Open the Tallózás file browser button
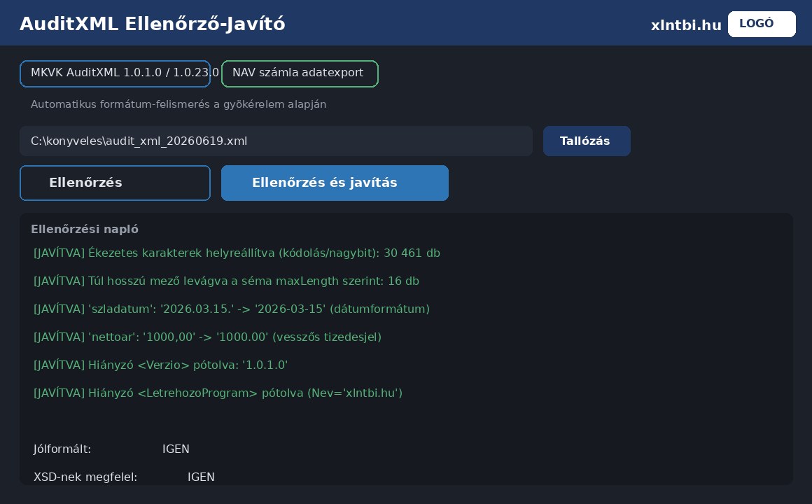812x504 pixels. pos(587,141)
